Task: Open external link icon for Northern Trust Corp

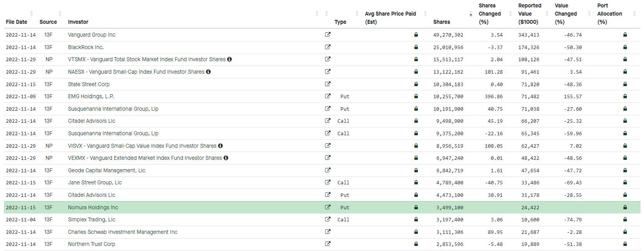Action: (327, 244)
